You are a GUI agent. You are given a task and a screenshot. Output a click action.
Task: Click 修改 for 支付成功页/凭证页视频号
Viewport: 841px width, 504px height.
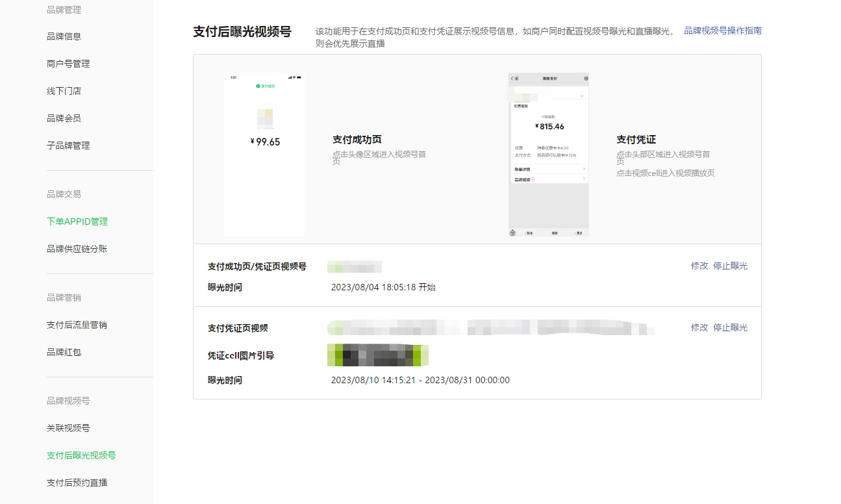[x=699, y=266]
